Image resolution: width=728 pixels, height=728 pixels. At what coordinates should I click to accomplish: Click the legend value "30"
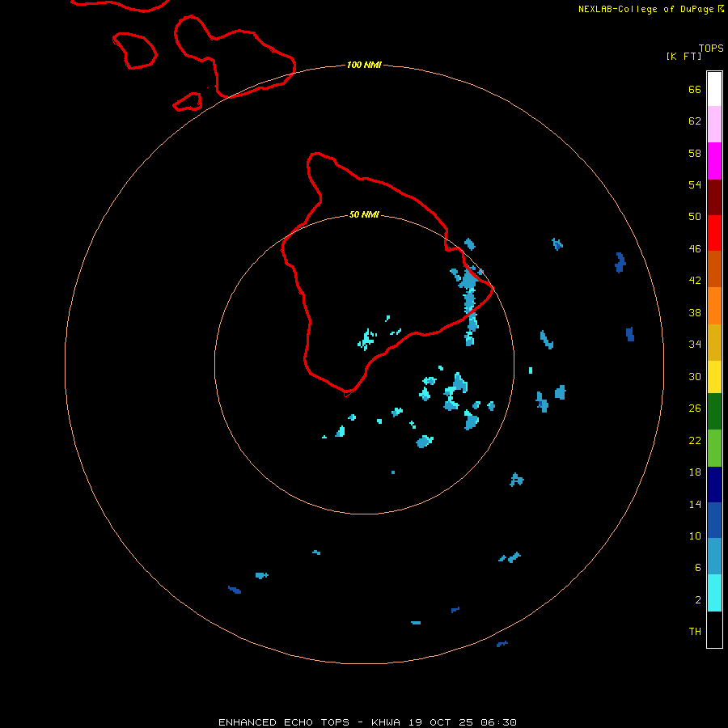[x=695, y=376]
